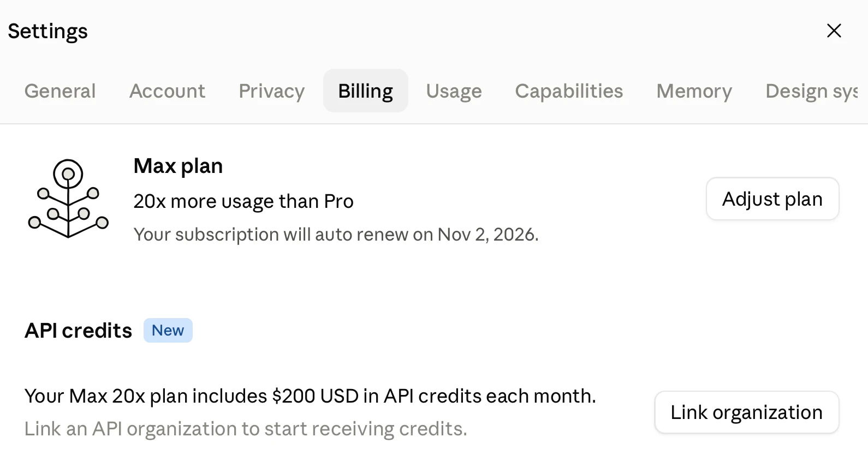Open the partially visible Design system tab
868x467 pixels.
pyautogui.click(x=811, y=91)
